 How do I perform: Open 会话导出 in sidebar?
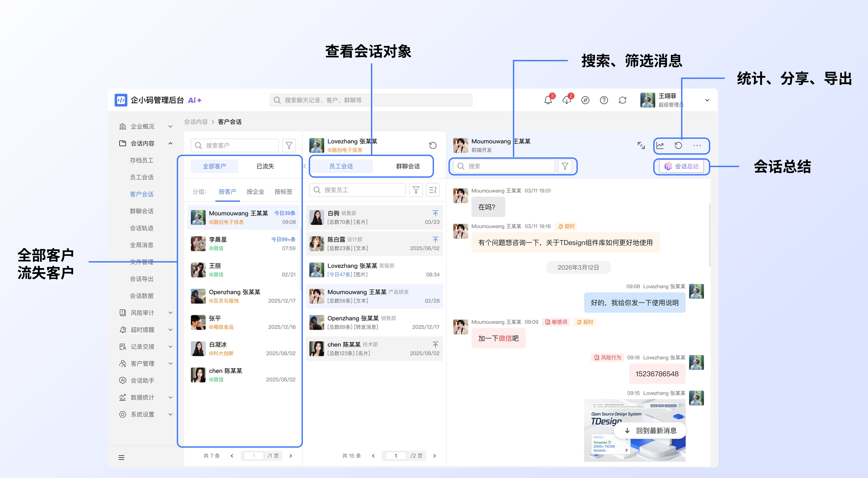pyautogui.click(x=142, y=279)
